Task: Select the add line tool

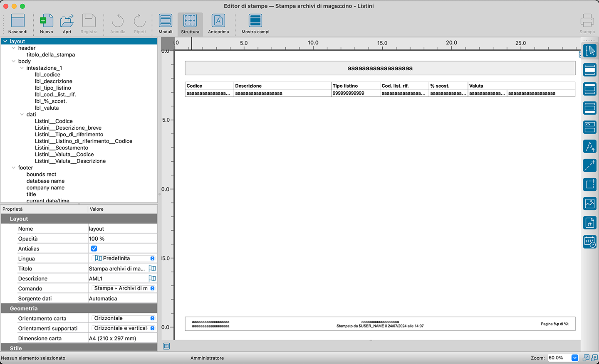Action: [x=590, y=165]
